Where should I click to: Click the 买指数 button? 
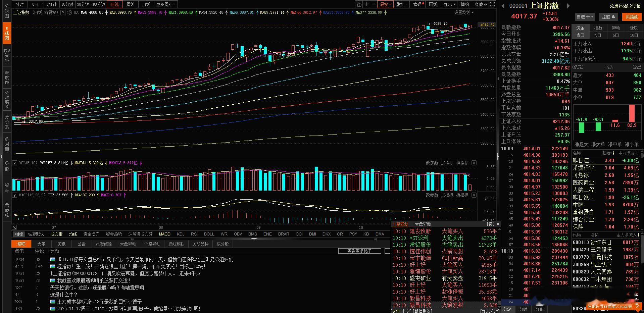[632, 17]
